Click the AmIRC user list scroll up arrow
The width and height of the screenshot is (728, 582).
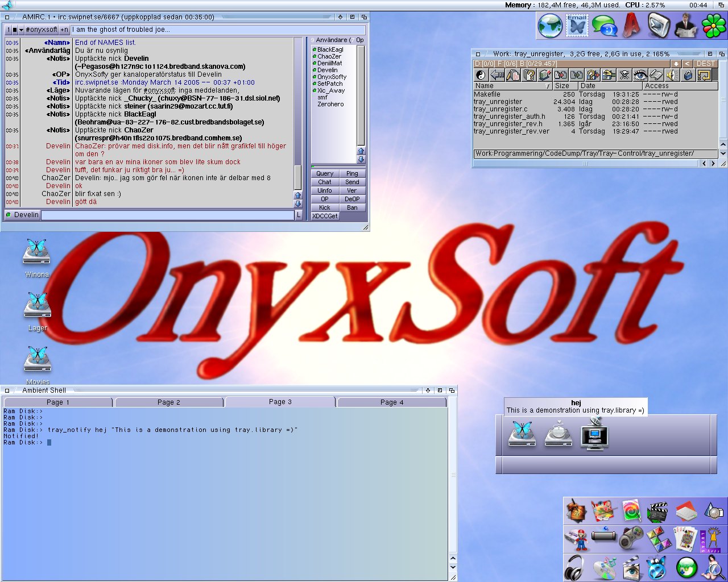[x=361, y=151]
